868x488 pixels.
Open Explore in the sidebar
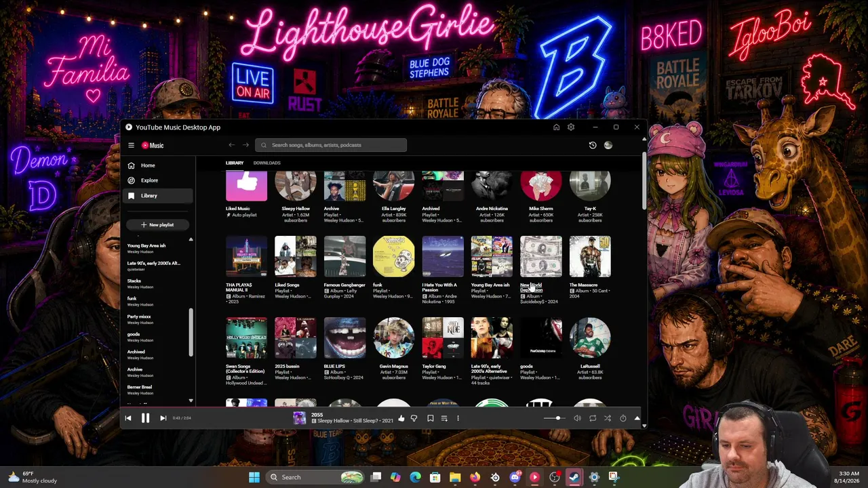[x=159, y=180]
